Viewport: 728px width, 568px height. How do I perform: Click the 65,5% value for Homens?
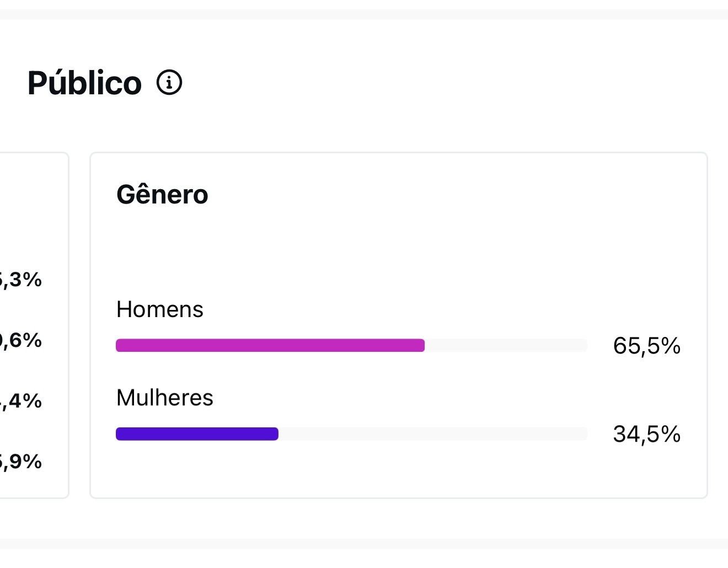pyautogui.click(x=646, y=346)
